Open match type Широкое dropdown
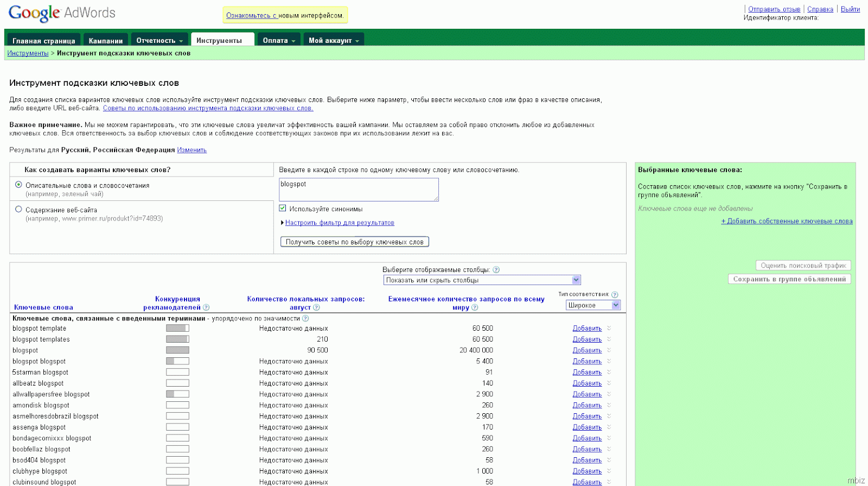This screenshot has width=868, height=486. click(593, 305)
